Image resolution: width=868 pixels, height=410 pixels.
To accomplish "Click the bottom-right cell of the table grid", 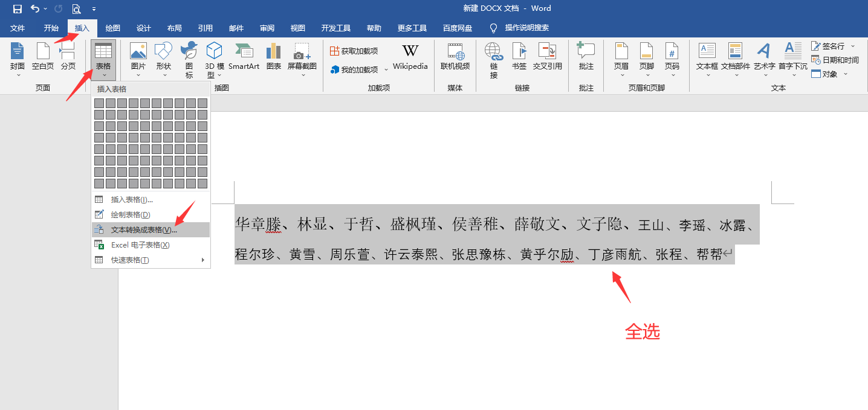I will point(202,183).
